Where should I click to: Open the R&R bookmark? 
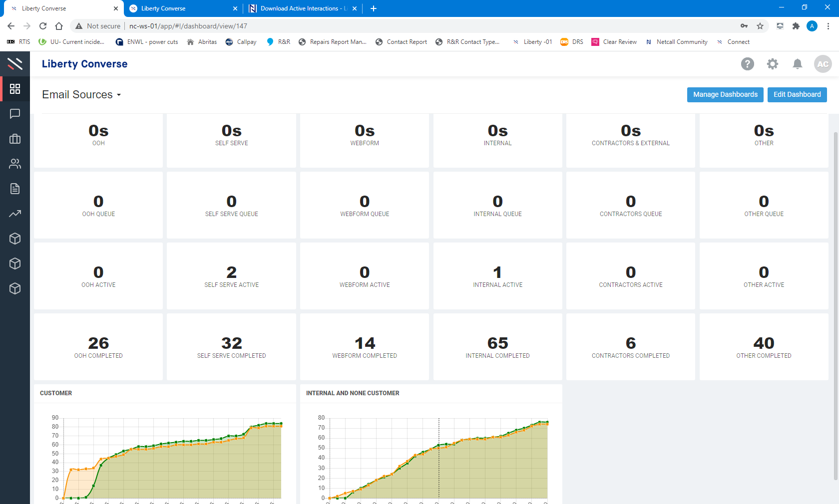coord(278,42)
